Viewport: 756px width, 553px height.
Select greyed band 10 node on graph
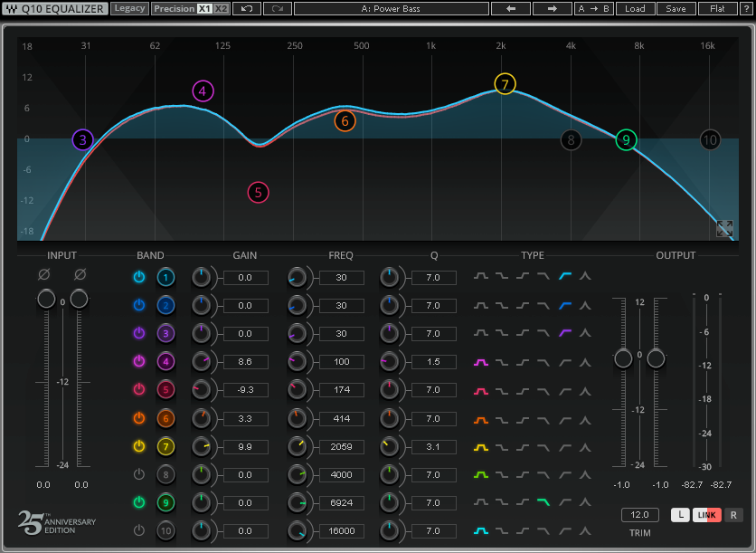(x=710, y=140)
